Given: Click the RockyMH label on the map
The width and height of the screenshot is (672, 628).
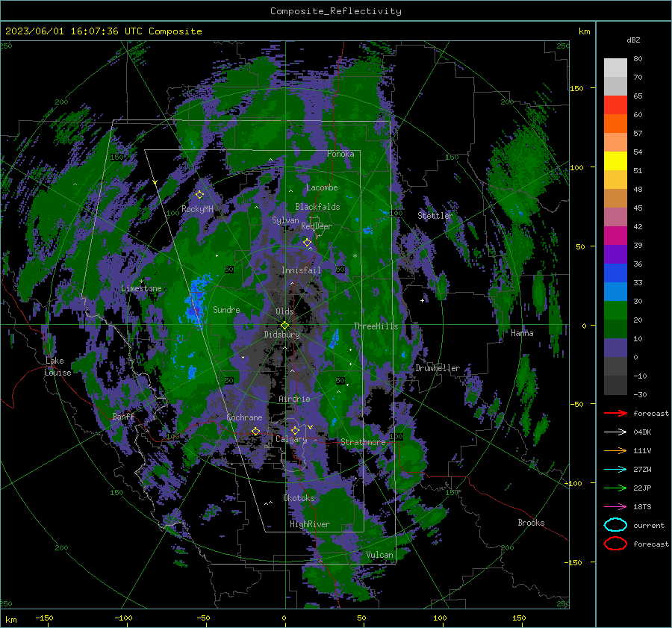Looking at the screenshot, I should (x=197, y=209).
